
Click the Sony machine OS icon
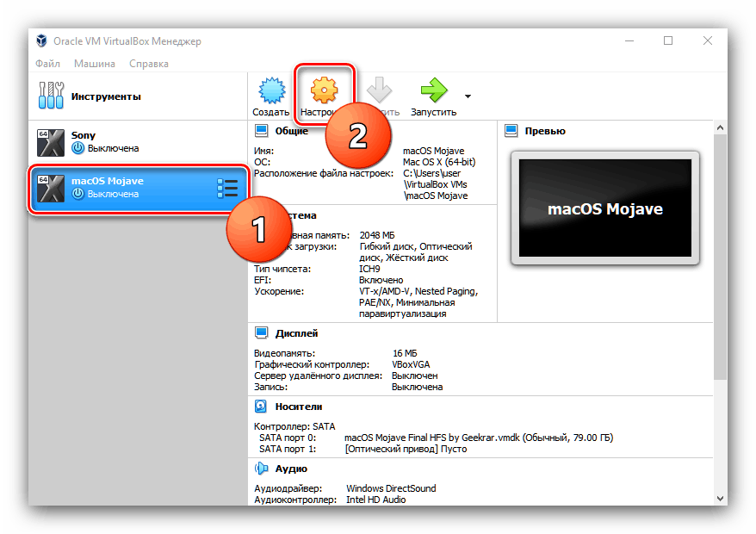pos(51,142)
